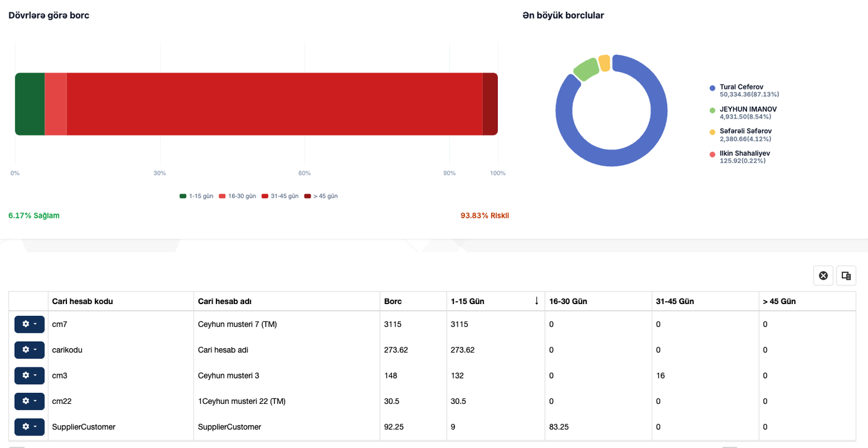Click the green JEYHUN IMANOV donut slice

pos(586,69)
